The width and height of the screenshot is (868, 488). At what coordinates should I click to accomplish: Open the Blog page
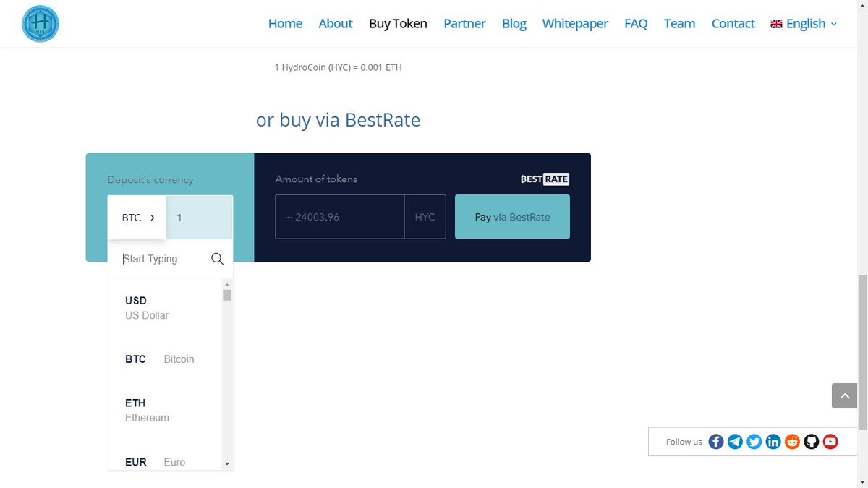coord(514,24)
